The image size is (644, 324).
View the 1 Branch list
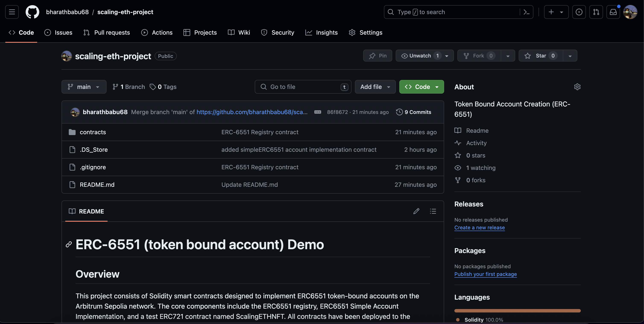point(129,87)
